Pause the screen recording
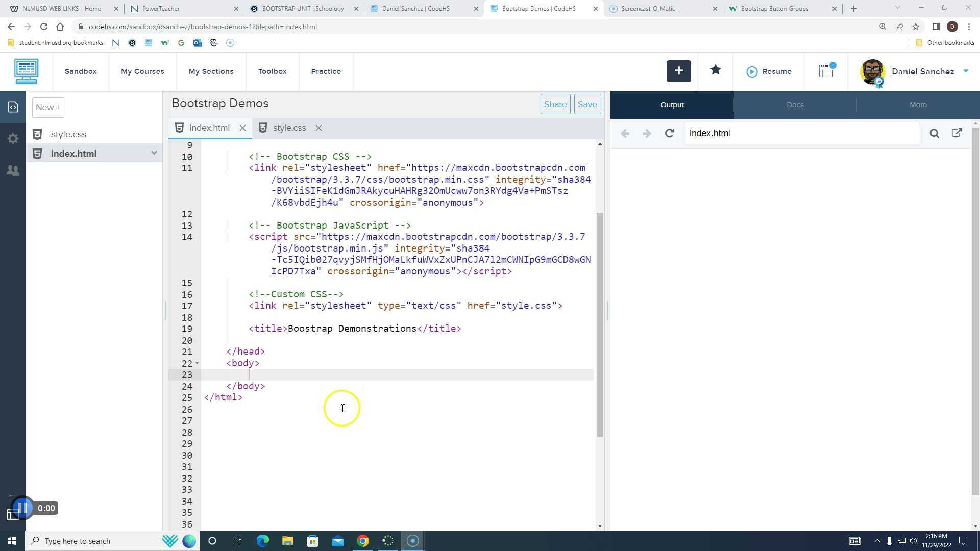Image resolution: width=980 pixels, height=551 pixels. [22, 508]
